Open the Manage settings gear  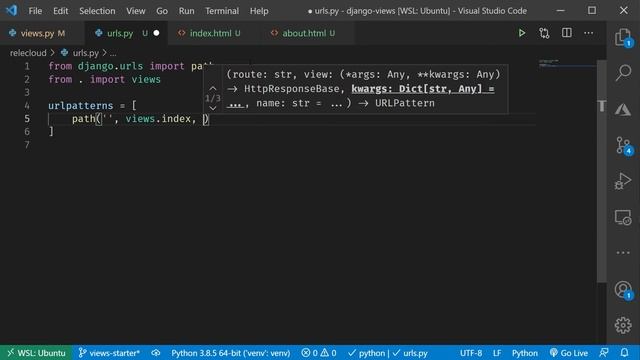coord(623,325)
